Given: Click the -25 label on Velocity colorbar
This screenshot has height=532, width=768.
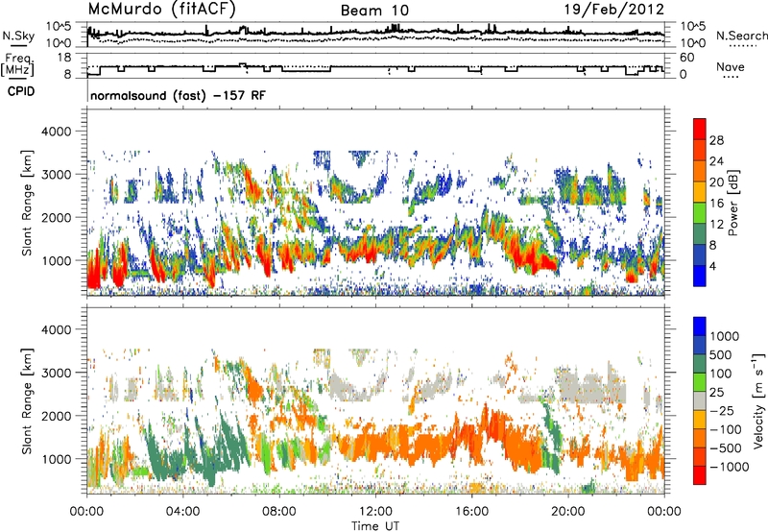Looking at the screenshot, I should coord(724,411).
